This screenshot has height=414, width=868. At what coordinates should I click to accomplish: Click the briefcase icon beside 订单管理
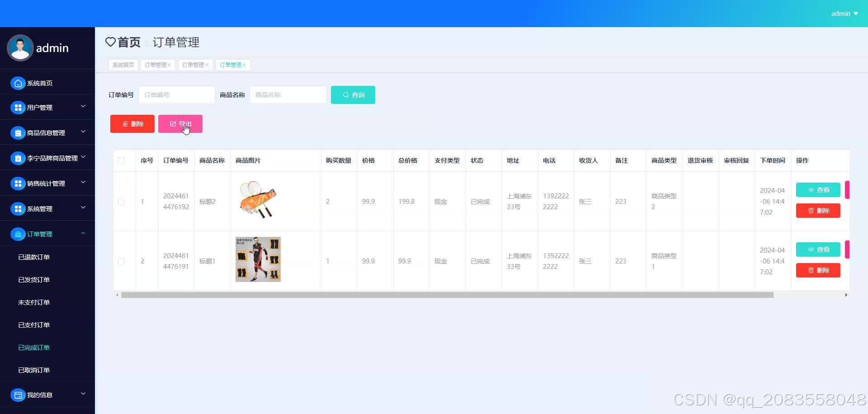(18, 234)
